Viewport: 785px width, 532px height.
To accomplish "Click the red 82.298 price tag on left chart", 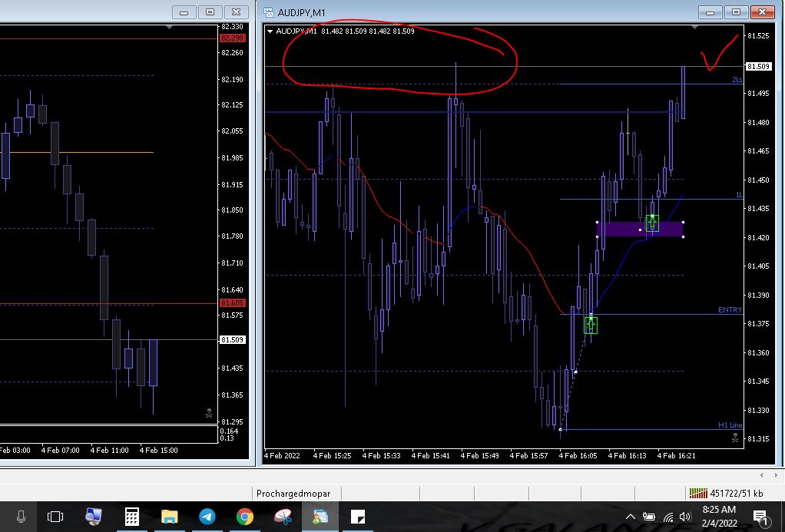I will 232,38.
